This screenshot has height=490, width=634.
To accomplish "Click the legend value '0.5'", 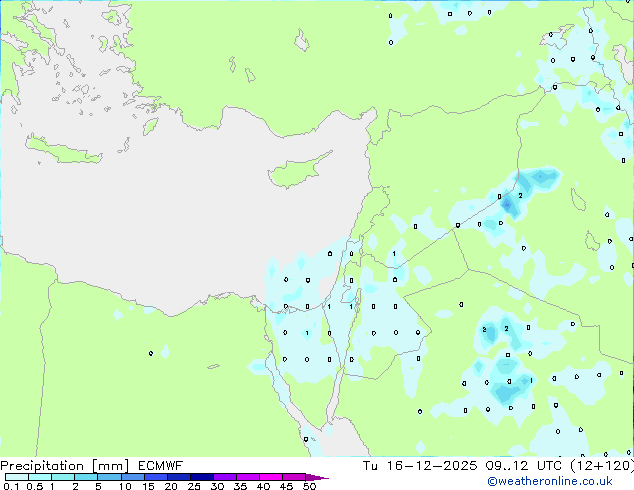I will click(x=34, y=486).
